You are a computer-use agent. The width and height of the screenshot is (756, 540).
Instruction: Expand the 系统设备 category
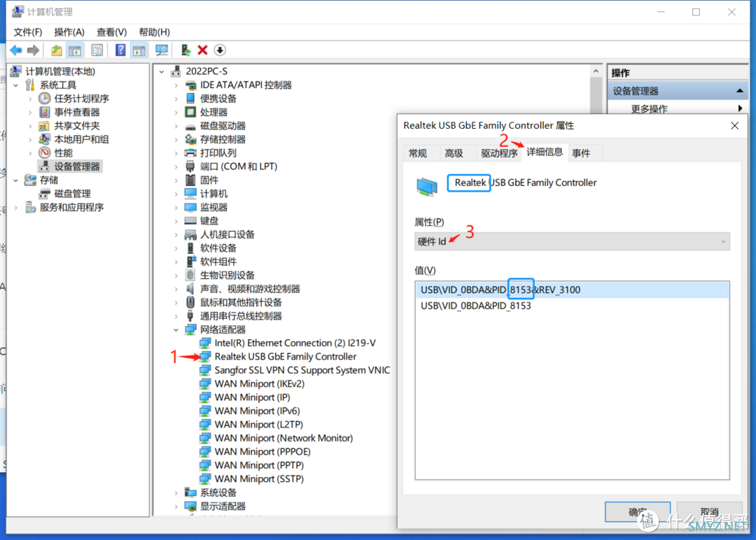(176, 493)
